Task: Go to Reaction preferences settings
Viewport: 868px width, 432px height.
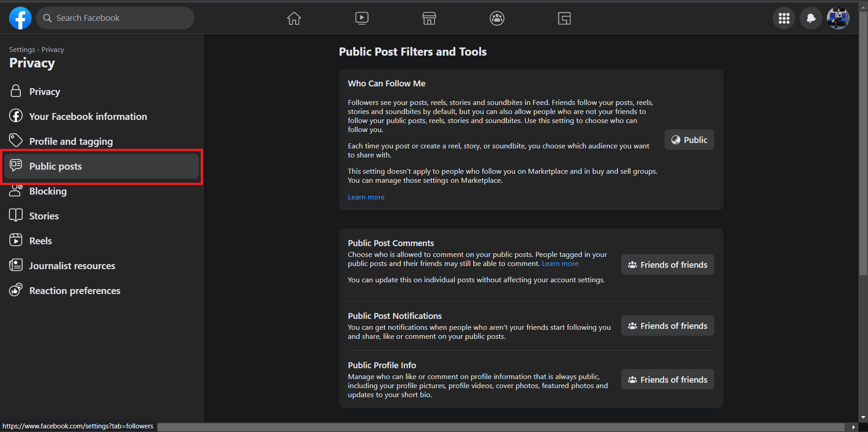Action: point(75,291)
